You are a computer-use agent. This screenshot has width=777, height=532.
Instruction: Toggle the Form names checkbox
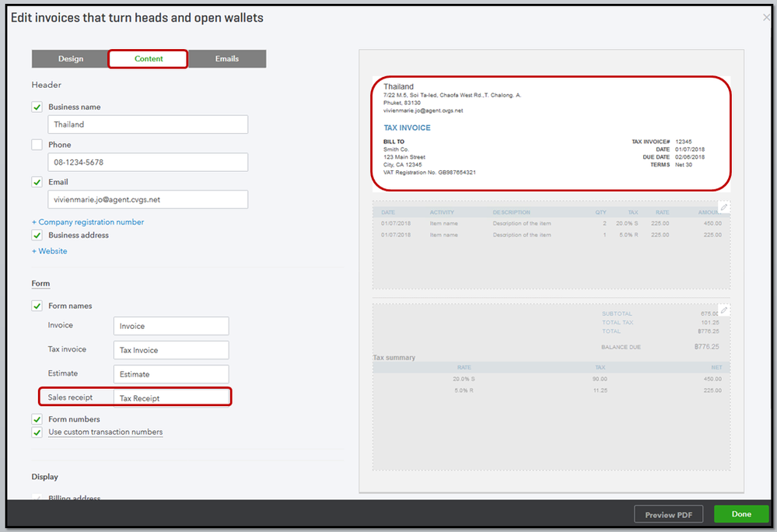pos(37,306)
